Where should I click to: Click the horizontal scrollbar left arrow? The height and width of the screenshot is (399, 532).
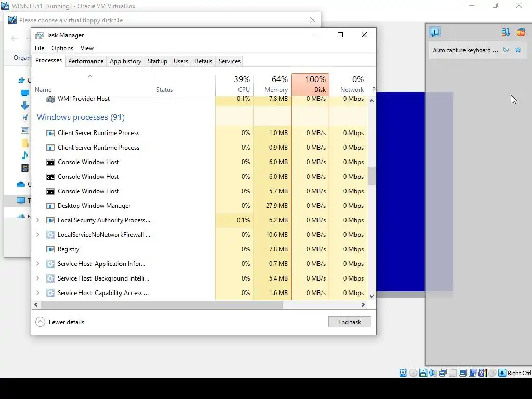tap(36, 304)
